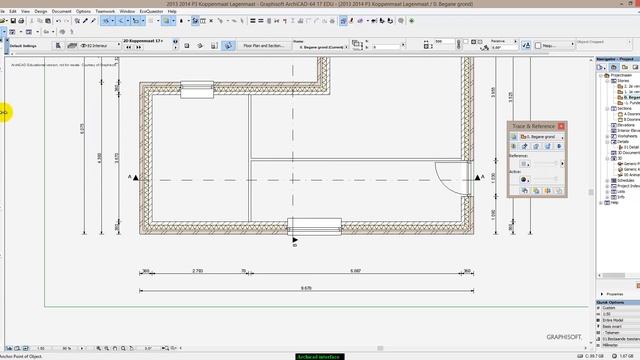Screen dimensions: 640x360
Task: Click the highlighted construction method icon in info box
Action: [228, 46]
